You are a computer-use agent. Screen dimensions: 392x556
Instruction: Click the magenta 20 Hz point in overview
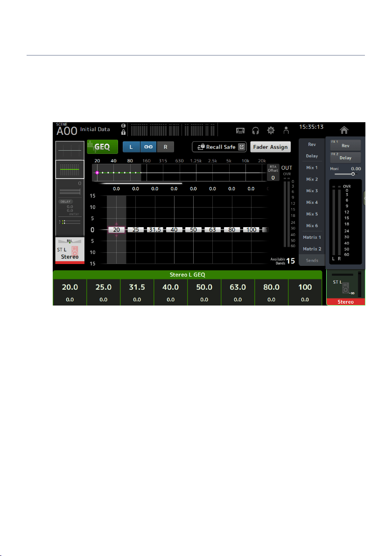(97, 173)
